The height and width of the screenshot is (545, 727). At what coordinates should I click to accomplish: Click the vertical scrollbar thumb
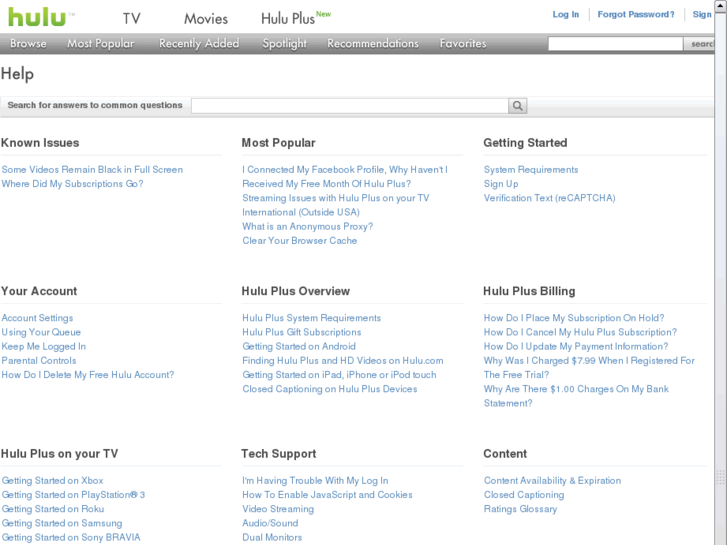click(x=721, y=278)
